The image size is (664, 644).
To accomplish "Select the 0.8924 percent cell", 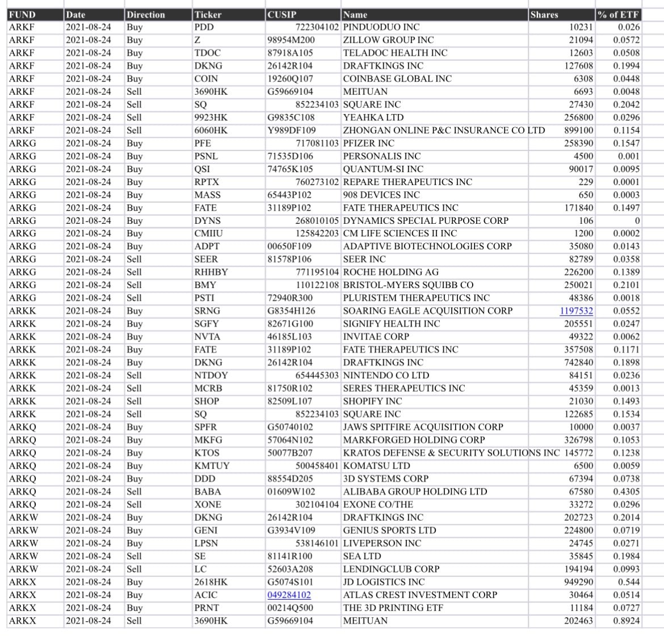I will coord(619,621).
